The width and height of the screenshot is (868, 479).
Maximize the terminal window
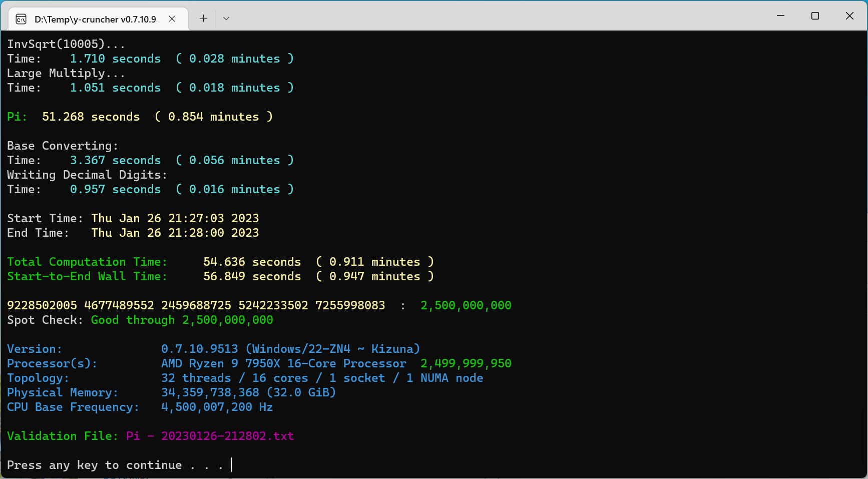coord(815,16)
